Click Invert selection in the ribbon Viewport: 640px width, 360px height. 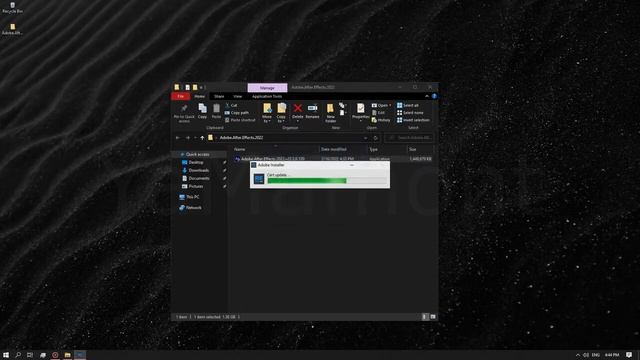coord(413,120)
